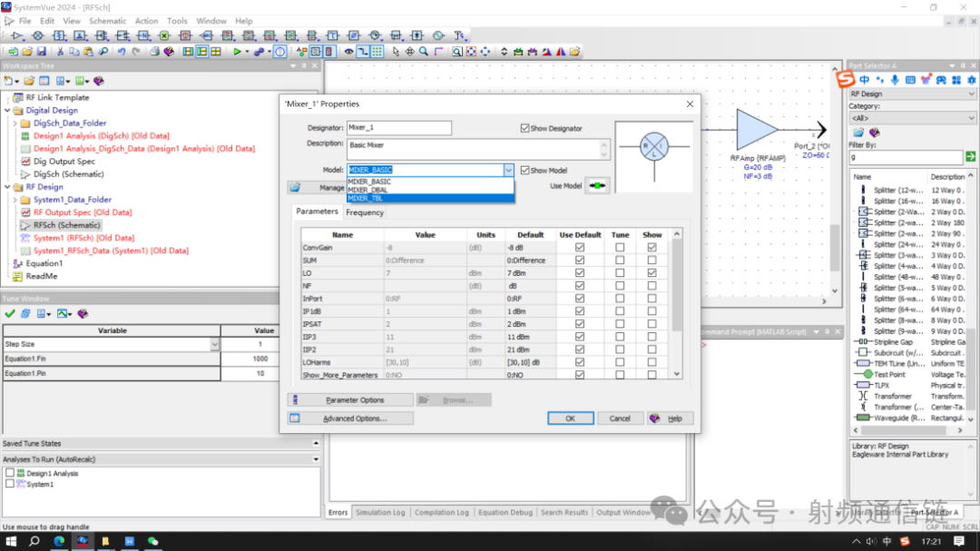This screenshot has width=980, height=551.
Task: Click the magnifier zoom tool in toolbar
Action: click(424, 52)
